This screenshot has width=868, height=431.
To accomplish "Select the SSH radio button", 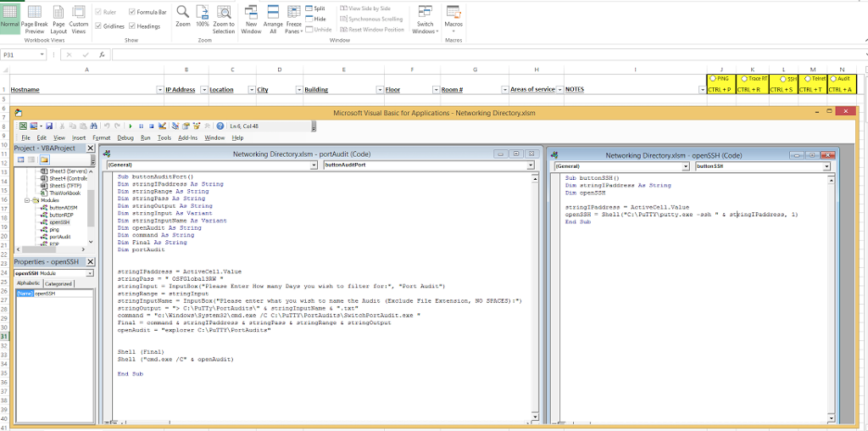I will click(x=783, y=79).
